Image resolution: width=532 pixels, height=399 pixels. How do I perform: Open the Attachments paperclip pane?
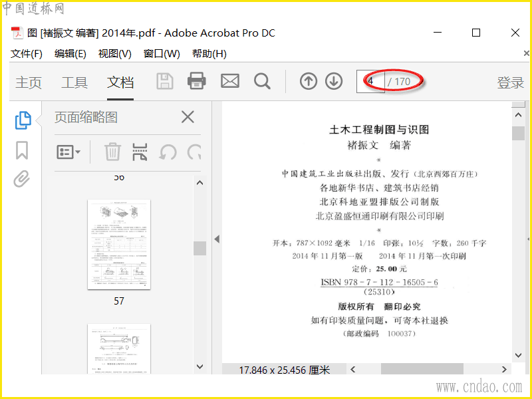(22, 179)
